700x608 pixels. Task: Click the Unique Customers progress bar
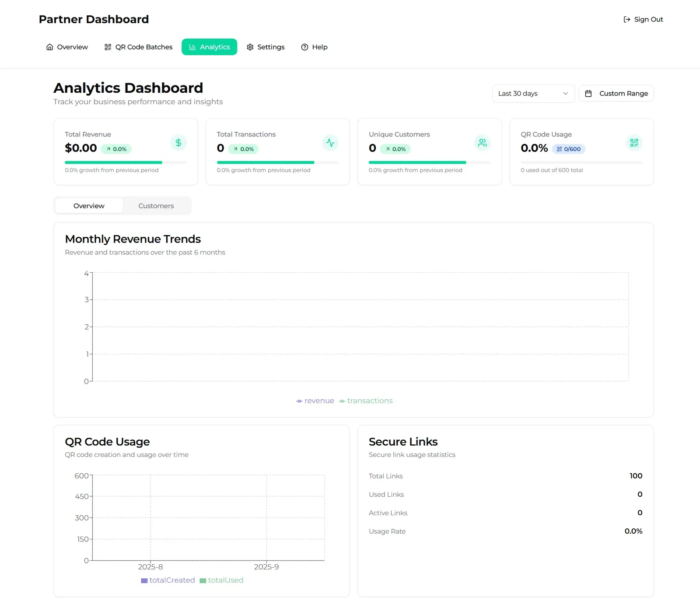pyautogui.click(x=430, y=162)
